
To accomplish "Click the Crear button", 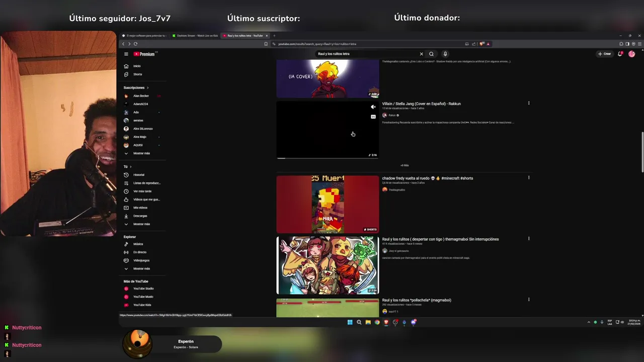I will click(605, 54).
